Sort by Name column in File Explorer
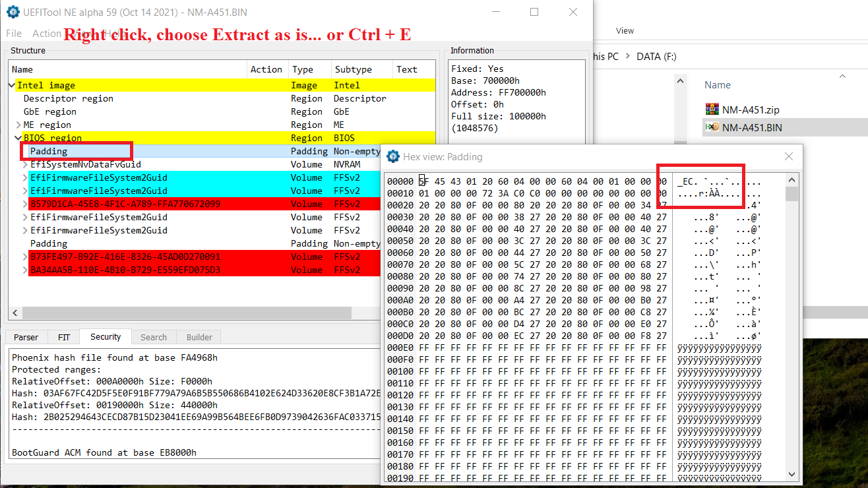The width and height of the screenshot is (868, 488). click(x=718, y=85)
